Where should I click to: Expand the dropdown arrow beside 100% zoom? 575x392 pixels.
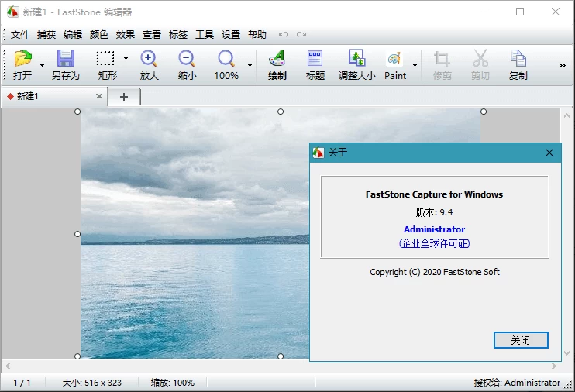(250, 66)
